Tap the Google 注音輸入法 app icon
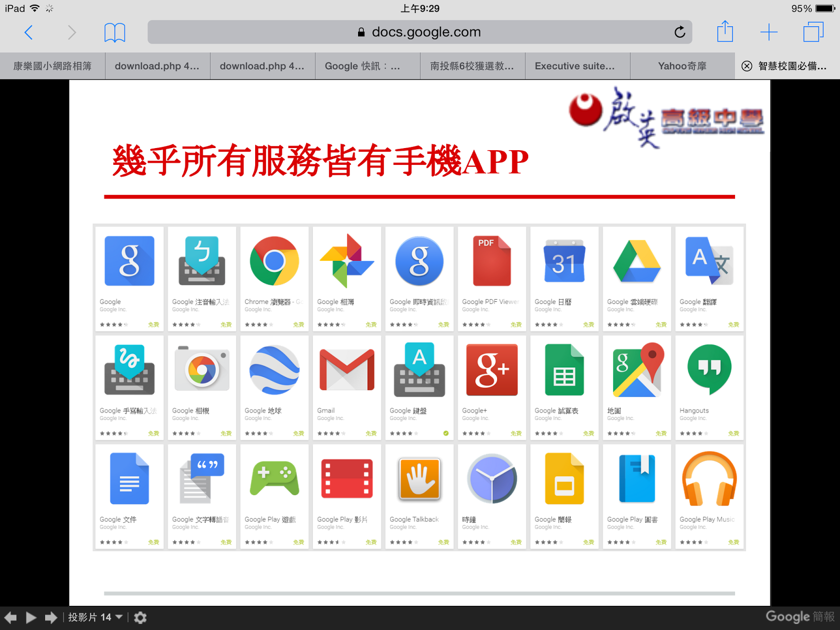Screen dimensions: 840x630 click(202, 261)
